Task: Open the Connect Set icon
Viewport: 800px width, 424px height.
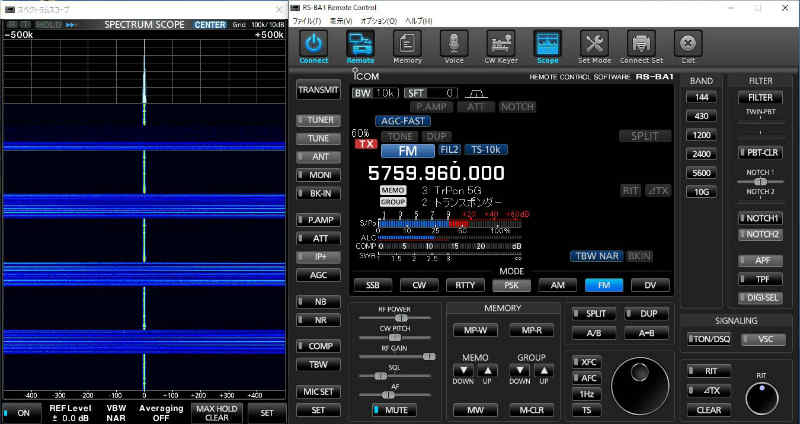Action: click(641, 44)
